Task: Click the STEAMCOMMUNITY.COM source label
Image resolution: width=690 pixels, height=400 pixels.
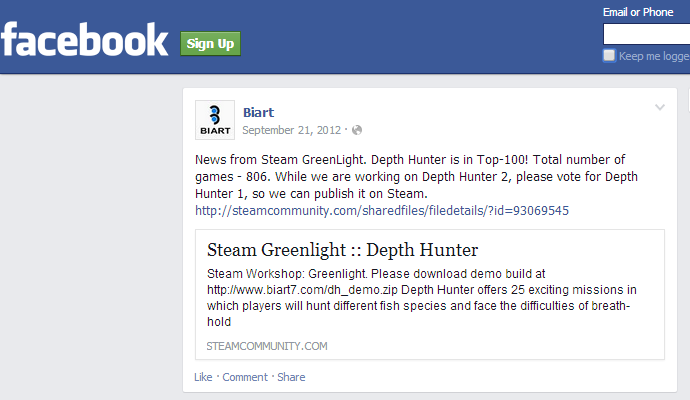Action: pos(267,346)
